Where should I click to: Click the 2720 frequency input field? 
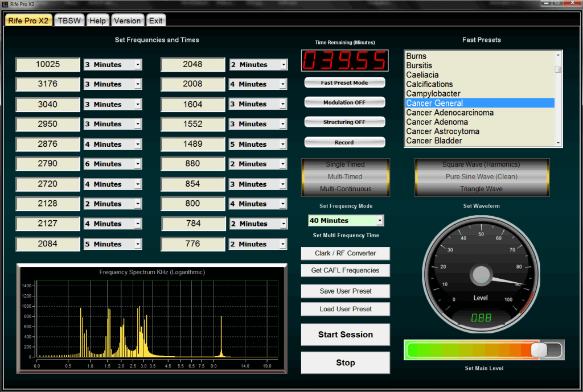[48, 184]
